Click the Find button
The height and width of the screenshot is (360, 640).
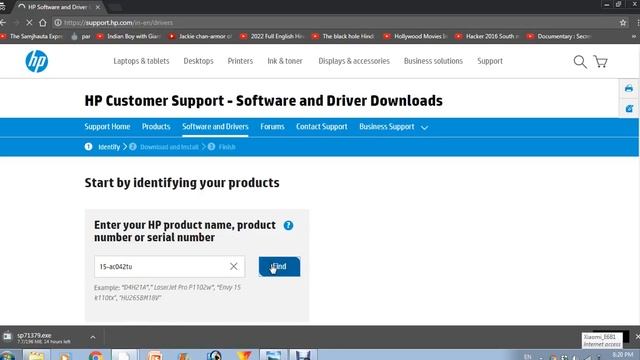279,267
